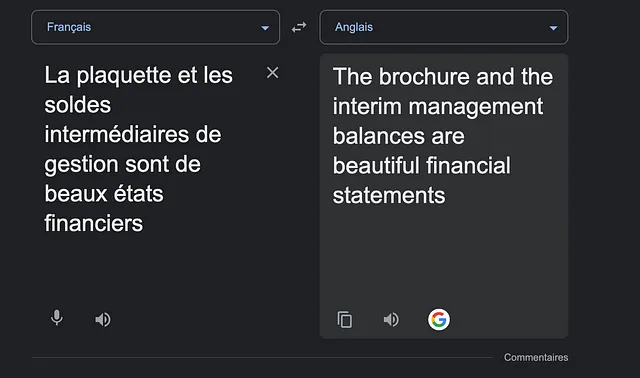The image size is (640, 378).
Task: Search the translation with Google logo
Action: 439,319
